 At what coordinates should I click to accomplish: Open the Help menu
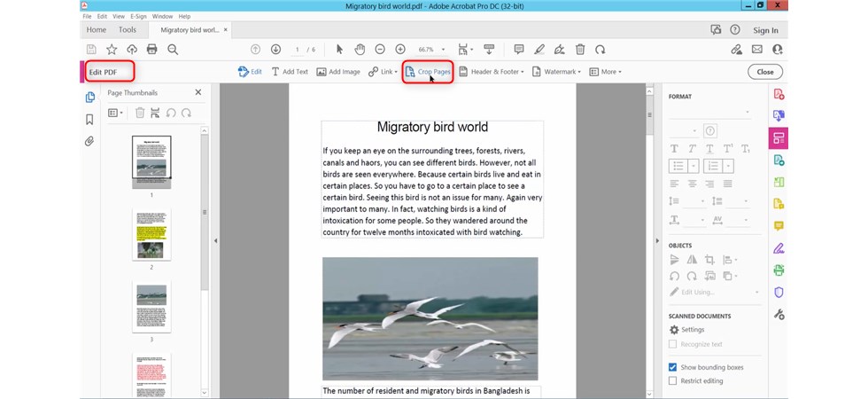(184, 17)
